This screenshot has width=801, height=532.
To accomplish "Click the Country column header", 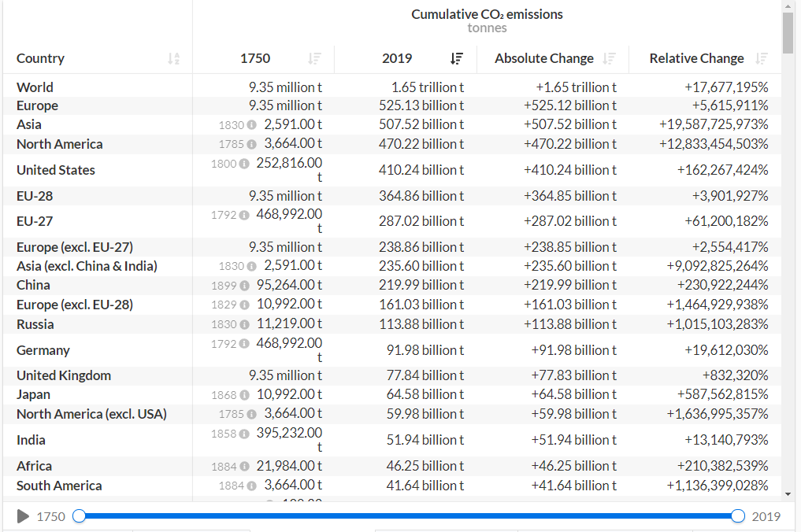I will coord(40,59).
